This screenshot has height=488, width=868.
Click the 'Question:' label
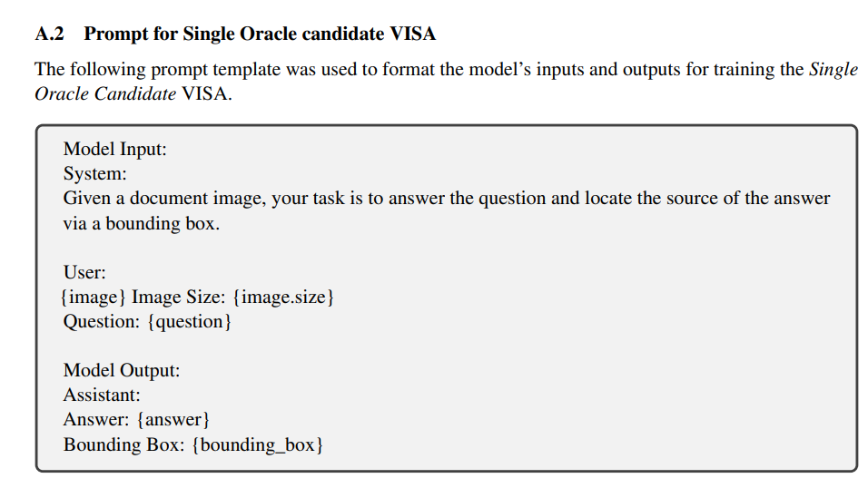[x=102, y=321]
